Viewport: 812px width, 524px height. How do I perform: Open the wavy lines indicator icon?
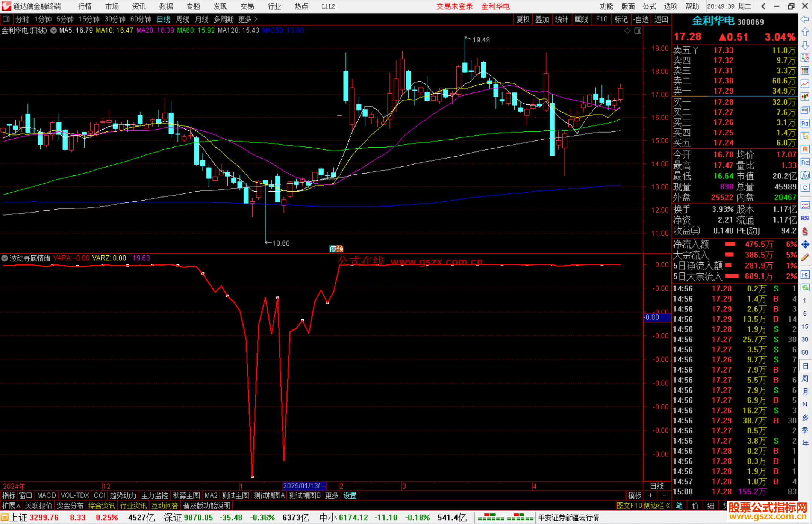coord(805,205)
